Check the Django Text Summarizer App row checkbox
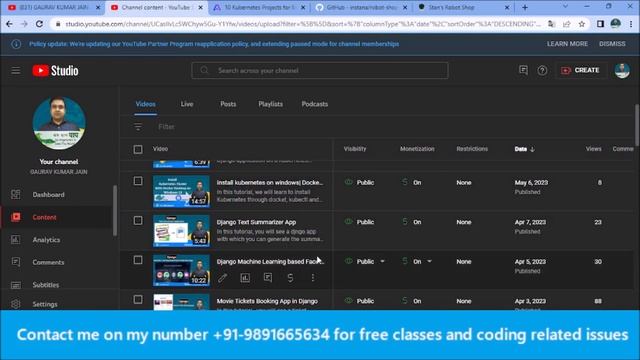 pos(138,221)
